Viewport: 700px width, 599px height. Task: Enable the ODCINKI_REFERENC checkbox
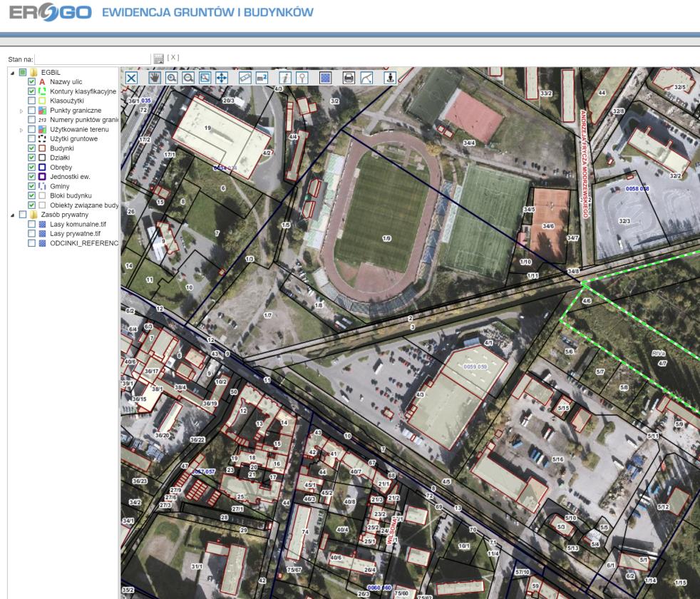click(x=31, y=243)
